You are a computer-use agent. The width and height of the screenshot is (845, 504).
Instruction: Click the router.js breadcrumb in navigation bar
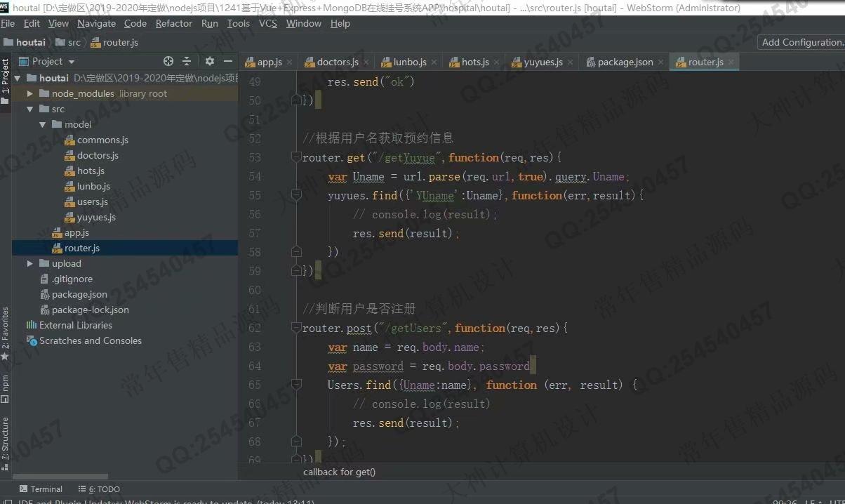click(115, 42)
